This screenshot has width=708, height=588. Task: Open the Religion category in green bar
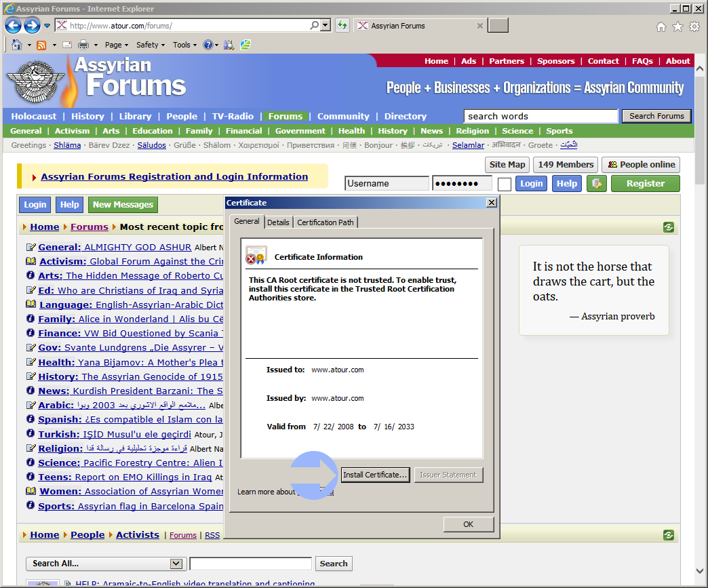[x=472, y=131]
